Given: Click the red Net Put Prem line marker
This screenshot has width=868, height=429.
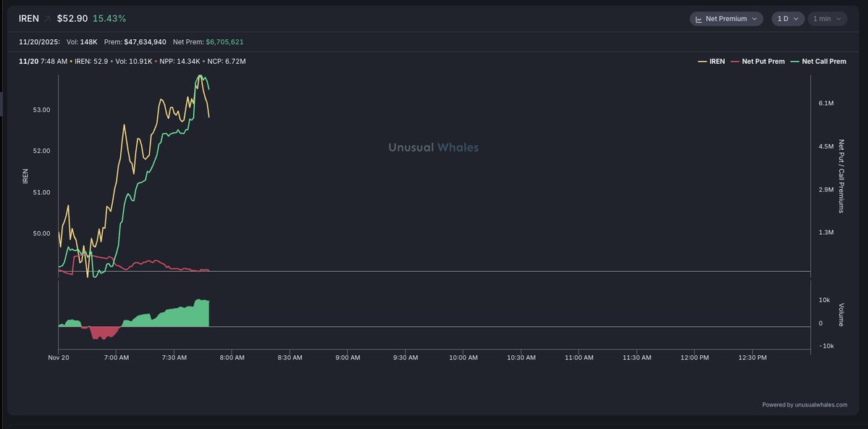Looking at the screenshot, I should pyautogui.click(x=736, y=62).
